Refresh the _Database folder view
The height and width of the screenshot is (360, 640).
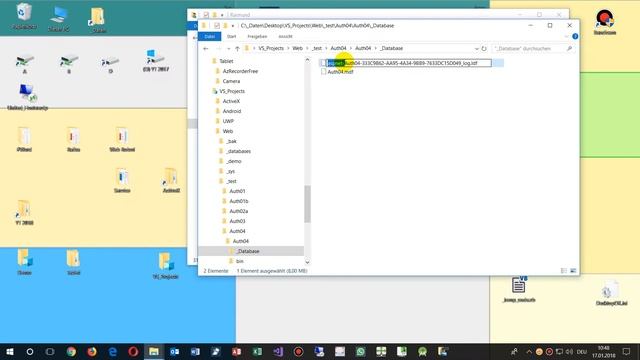(484, 49)
